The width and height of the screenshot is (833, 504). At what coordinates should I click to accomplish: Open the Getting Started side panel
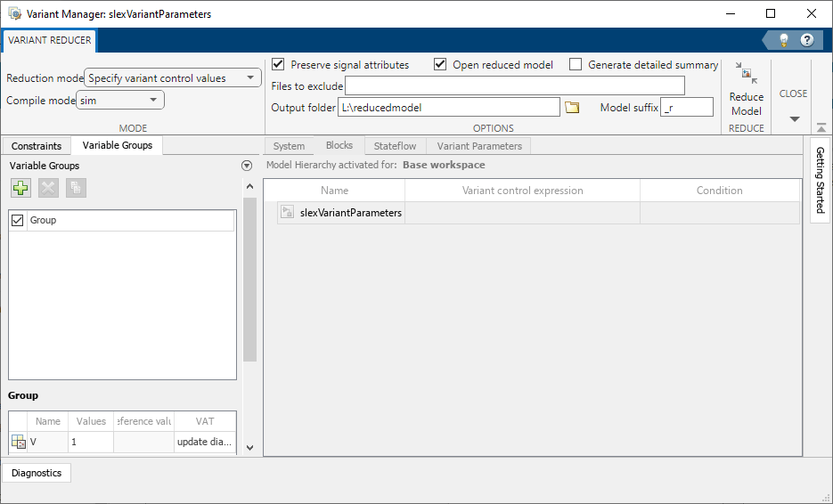[821, 180]
